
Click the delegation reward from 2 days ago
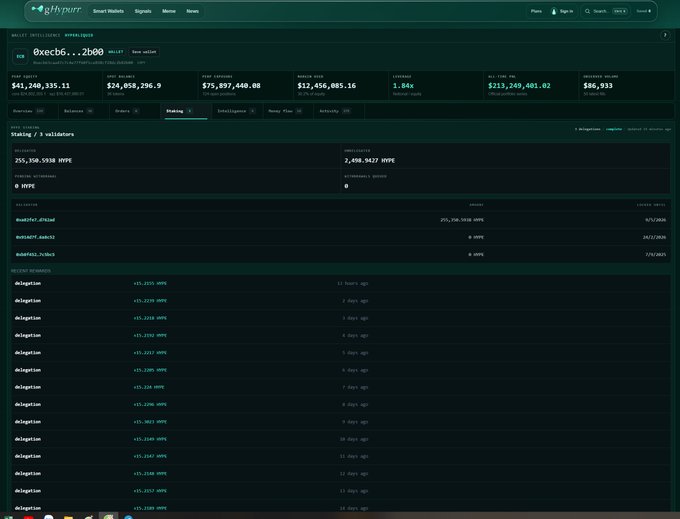coord(340,300)
